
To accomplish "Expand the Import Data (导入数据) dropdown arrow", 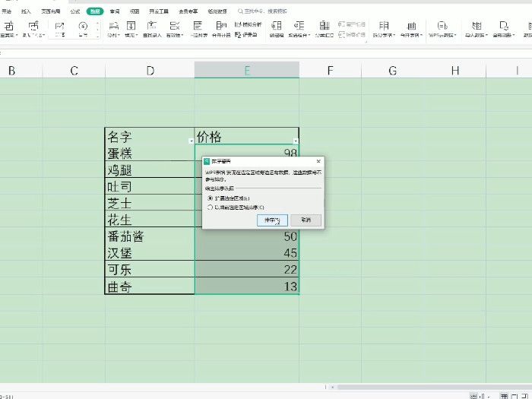I will click(x=486, y=35).
